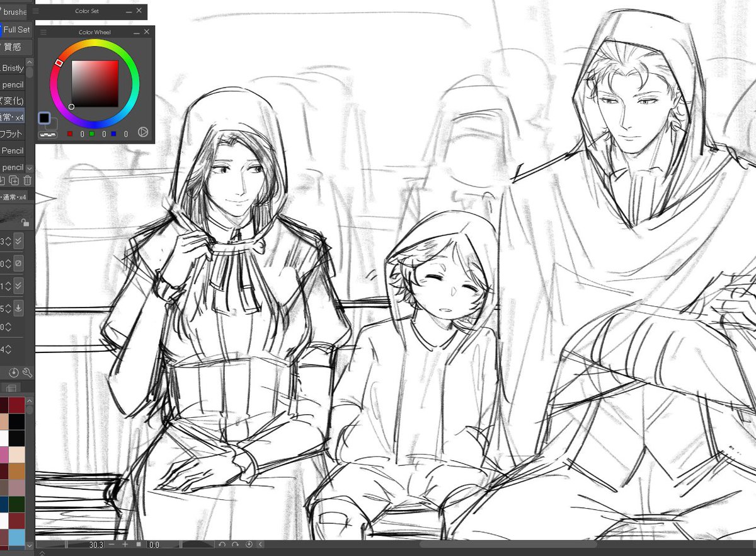756x556 pixels.
Task: Select the flat 'フラット' brush item
Action: pyautogui.click(x=13, y=134)
